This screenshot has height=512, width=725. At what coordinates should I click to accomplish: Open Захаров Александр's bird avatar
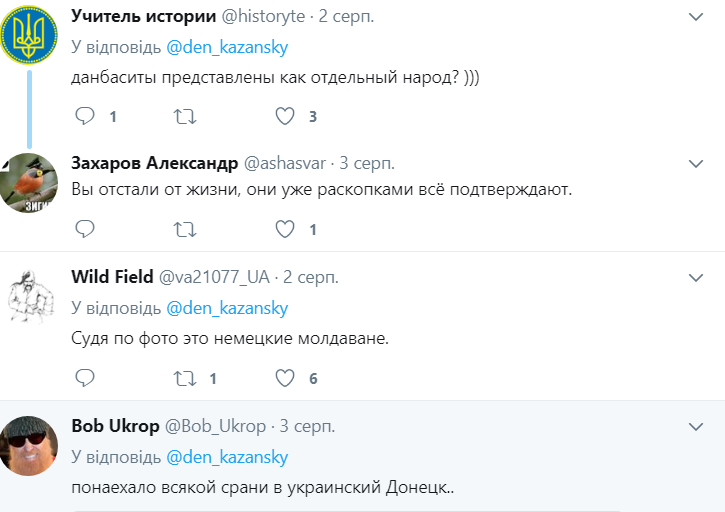[x=29, y=181]
